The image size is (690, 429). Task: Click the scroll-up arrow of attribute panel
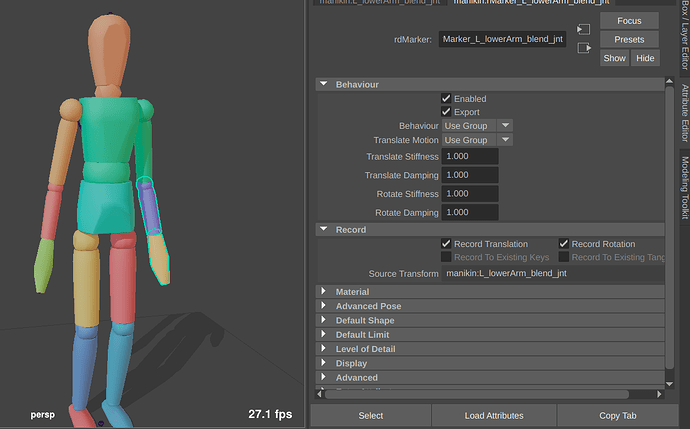click(x=669, y=81)
